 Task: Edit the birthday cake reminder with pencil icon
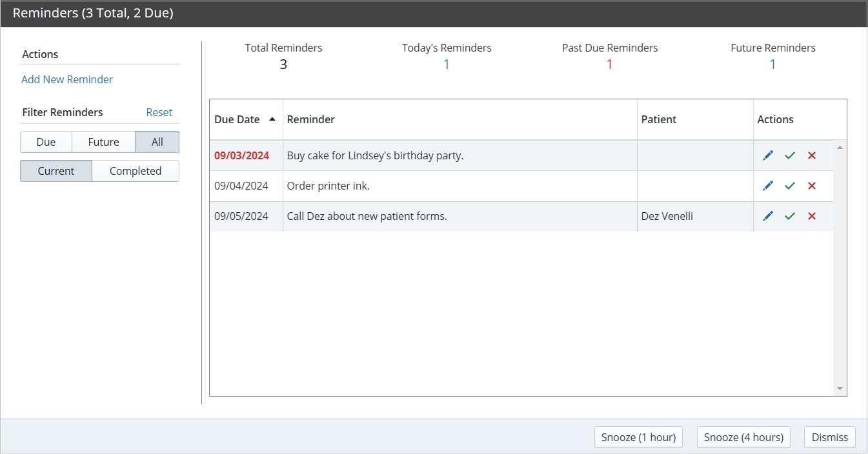768,155
